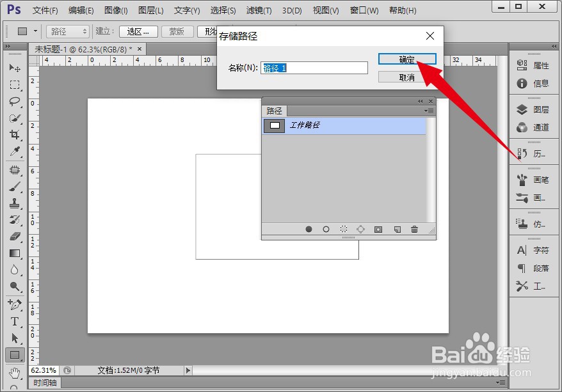Load path as a selection icon
562x392 pixels.
(x=343, y=229)
